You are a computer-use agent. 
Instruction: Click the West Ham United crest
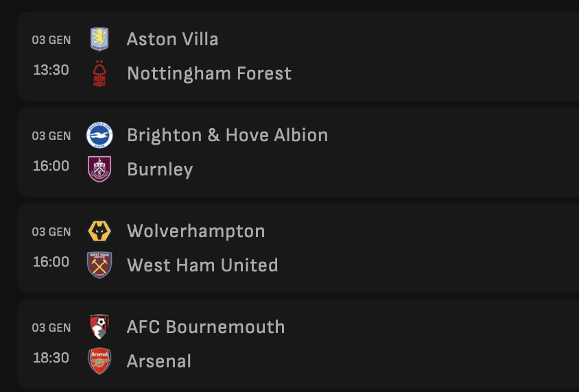99,265
